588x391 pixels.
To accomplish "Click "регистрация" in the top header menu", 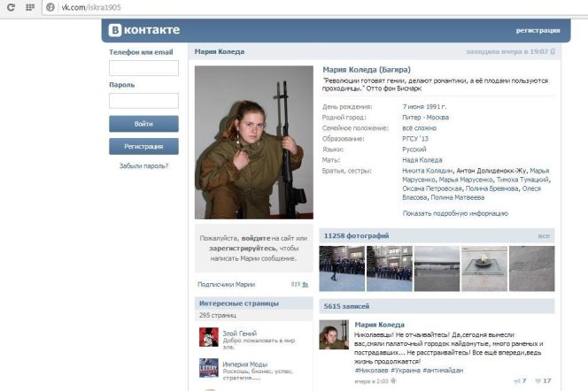I will [538, 30].
